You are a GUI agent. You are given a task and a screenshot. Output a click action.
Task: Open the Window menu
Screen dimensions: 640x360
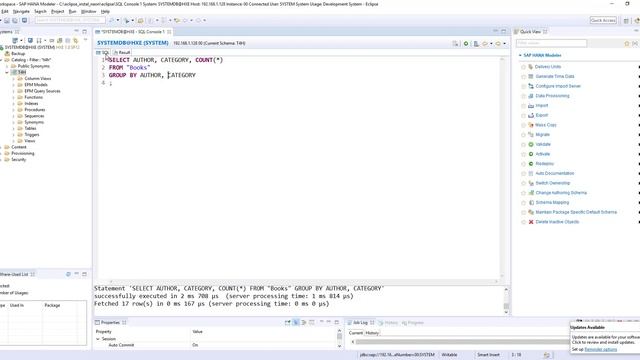[x=89, y=11]
